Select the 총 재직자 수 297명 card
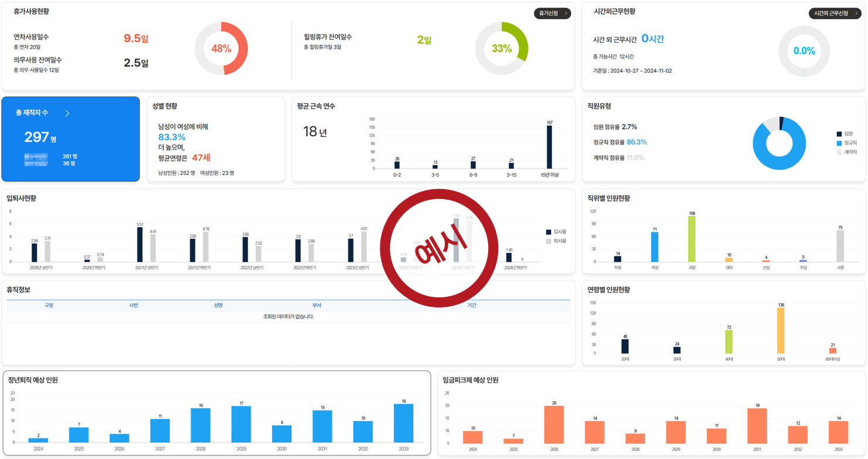The image size is (868, 459). (x=71, y=139)
